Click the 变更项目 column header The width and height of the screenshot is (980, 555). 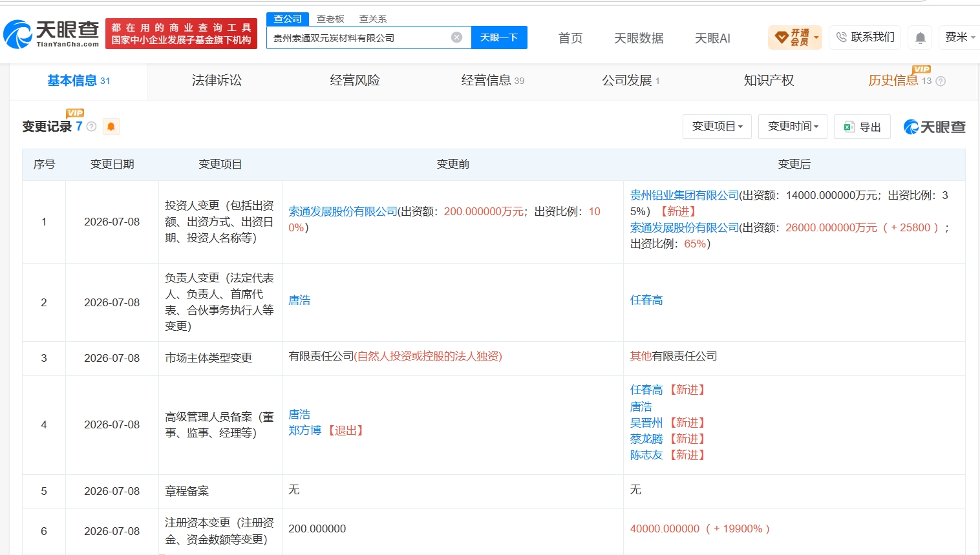coord(220,164)
